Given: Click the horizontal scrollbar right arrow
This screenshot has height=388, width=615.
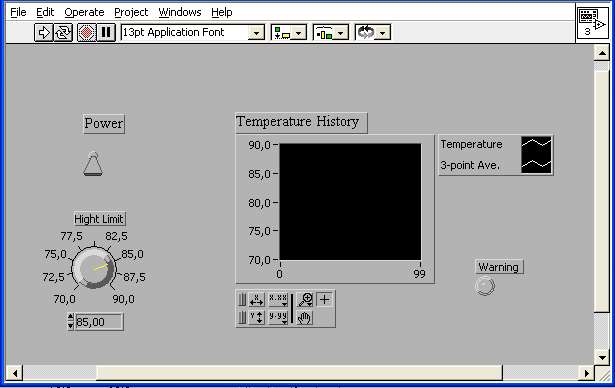Looking at the screenshot, I should click(586, 373).
